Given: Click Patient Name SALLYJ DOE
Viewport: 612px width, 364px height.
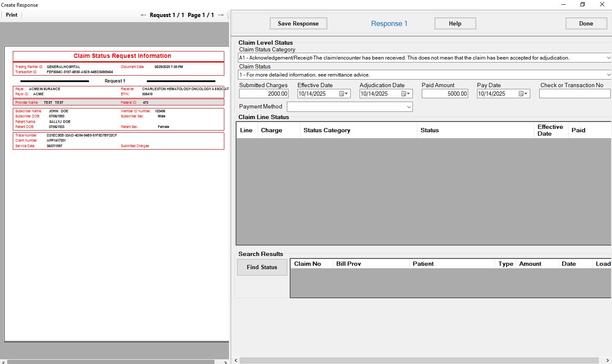Looking at the screenshot, I should pyautogui.click(x=60, y=122).
